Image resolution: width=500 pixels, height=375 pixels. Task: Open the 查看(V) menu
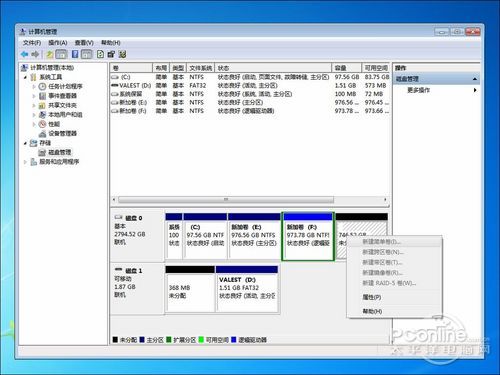pos(84,43)
